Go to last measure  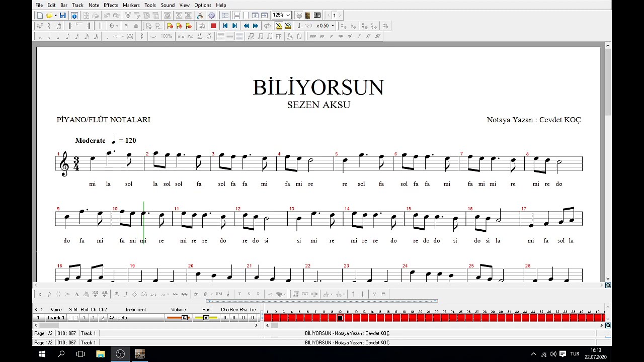tap(234, 26)
